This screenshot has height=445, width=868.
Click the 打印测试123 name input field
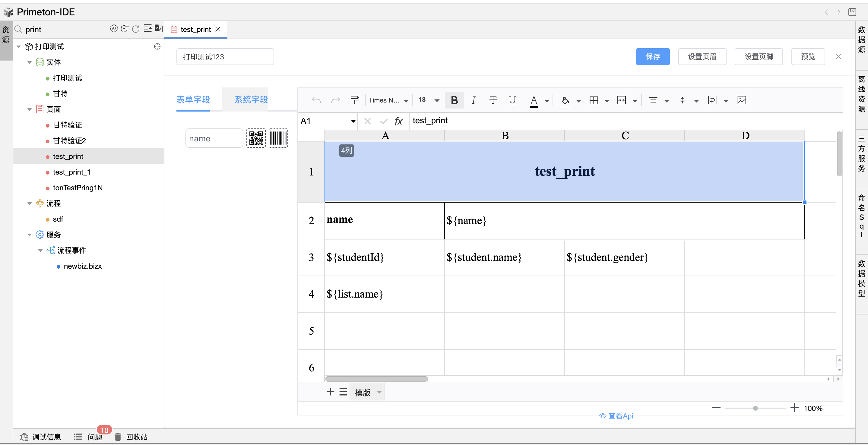coord(225,57)
